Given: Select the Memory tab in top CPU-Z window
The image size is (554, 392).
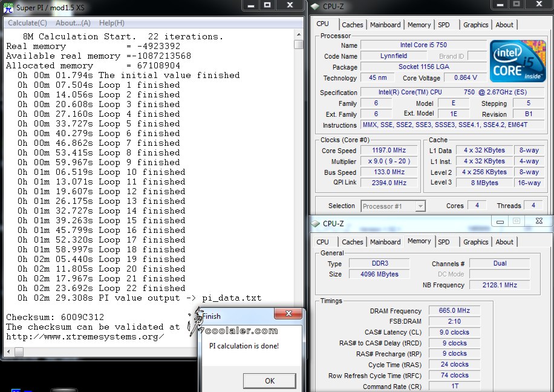Looking at the screenshot, I should [x=419, y=25].
